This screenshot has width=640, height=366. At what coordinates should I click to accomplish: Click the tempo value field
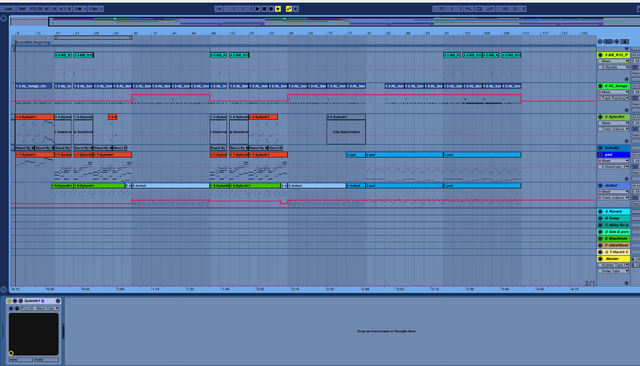(x=36, y=9)
